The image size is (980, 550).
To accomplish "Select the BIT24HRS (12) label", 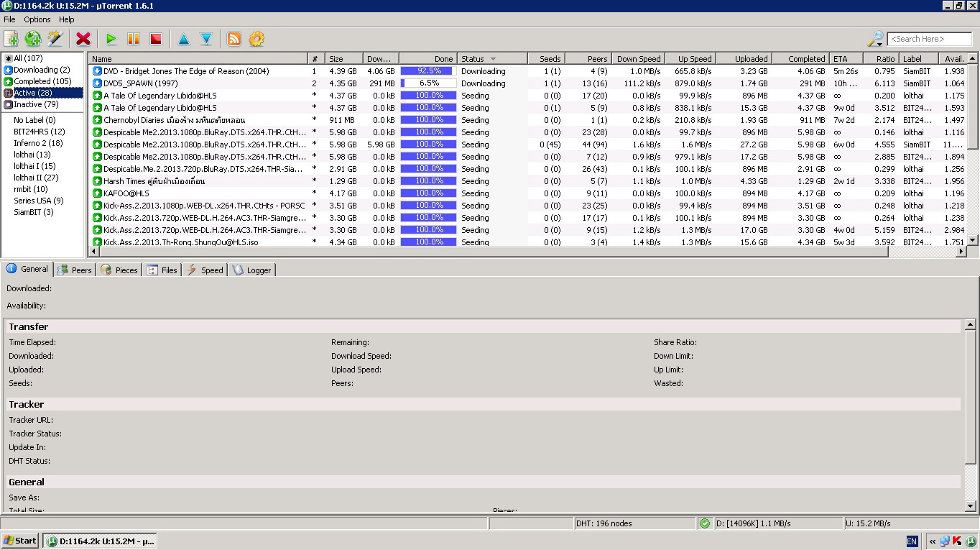I will click(x=40, y=132).
